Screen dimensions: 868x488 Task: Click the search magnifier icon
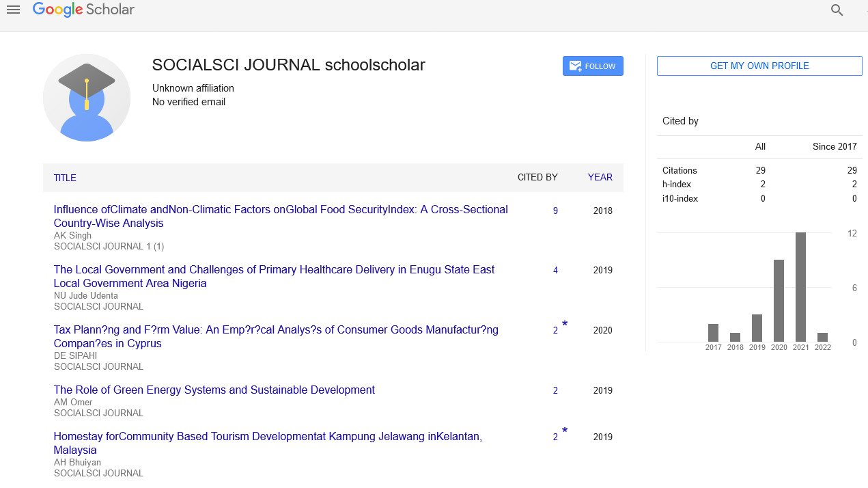(837, 10)
